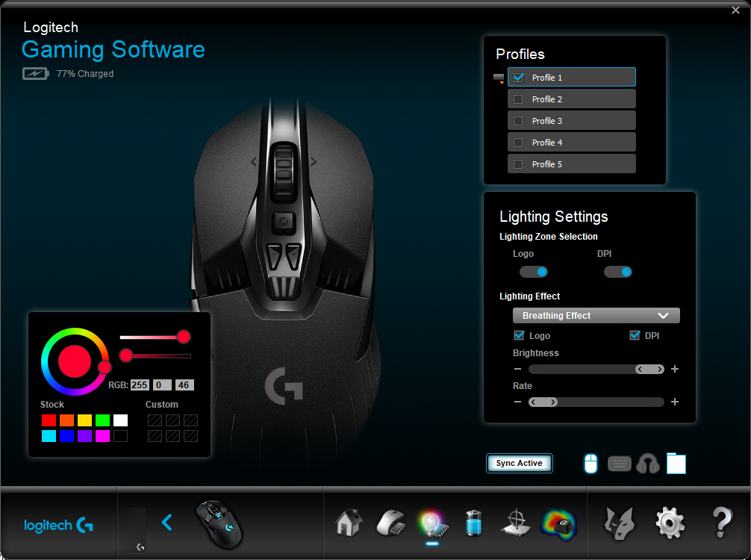Pick the black stock color swatch
This screenshot has height=560, width=751.
[x=121, y=436]
